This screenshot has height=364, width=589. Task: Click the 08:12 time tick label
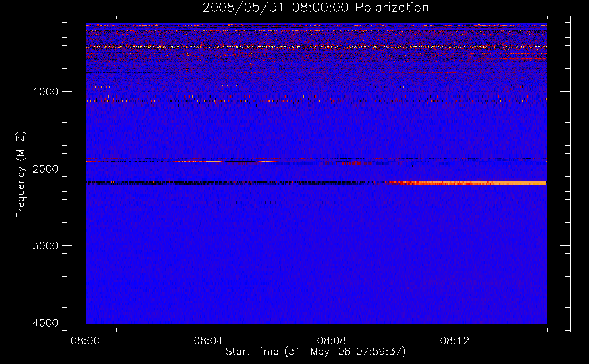(455, 341)
